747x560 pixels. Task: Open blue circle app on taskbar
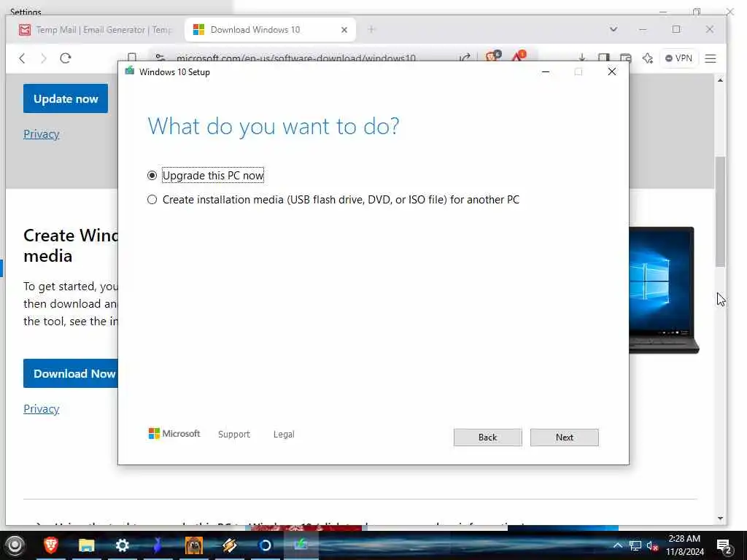click(x=265, y=545)
